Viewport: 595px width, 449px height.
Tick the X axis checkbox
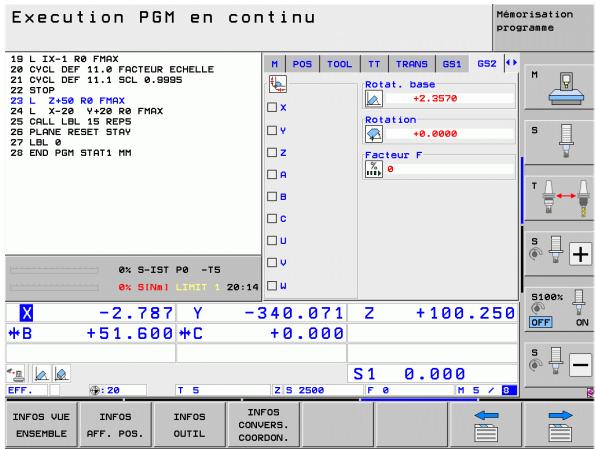(272, 107)
